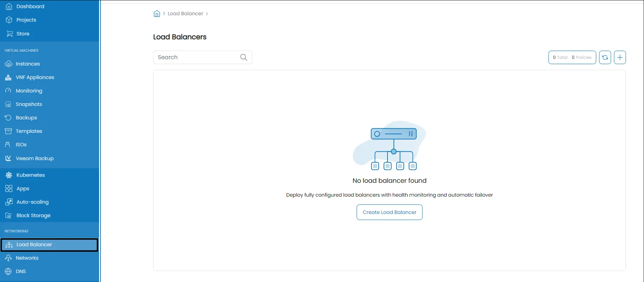The image size is (644, 282).
Task: Focus the Search input field
Action: tap(196, 57)
